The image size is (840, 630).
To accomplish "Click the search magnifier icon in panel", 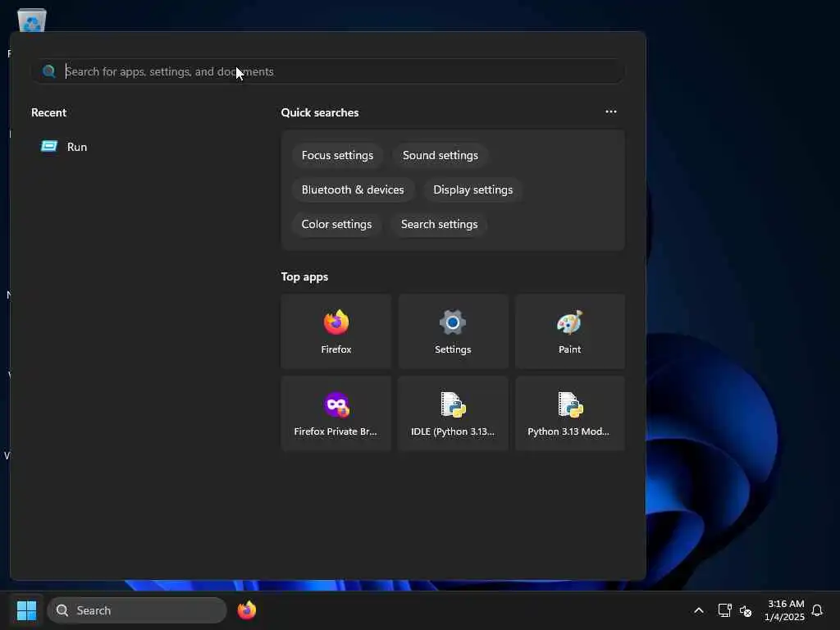I will coord(48,71).
